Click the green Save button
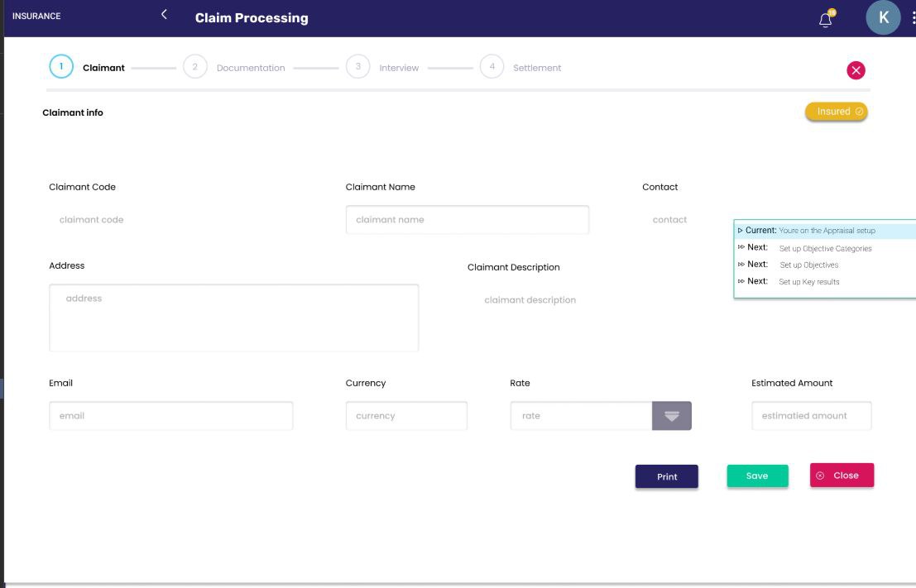This screenshot has height=588, width=916. [x=757, y=476]
